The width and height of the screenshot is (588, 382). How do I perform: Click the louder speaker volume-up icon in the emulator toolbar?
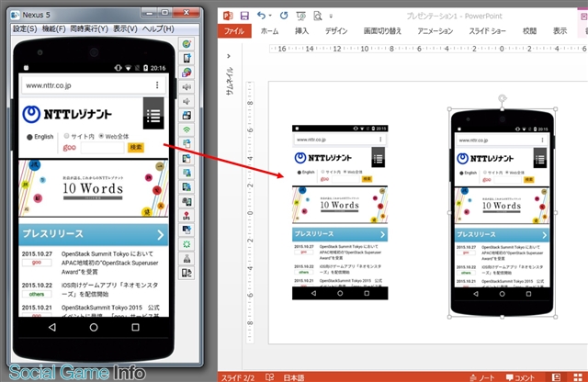tap(187, 87)
